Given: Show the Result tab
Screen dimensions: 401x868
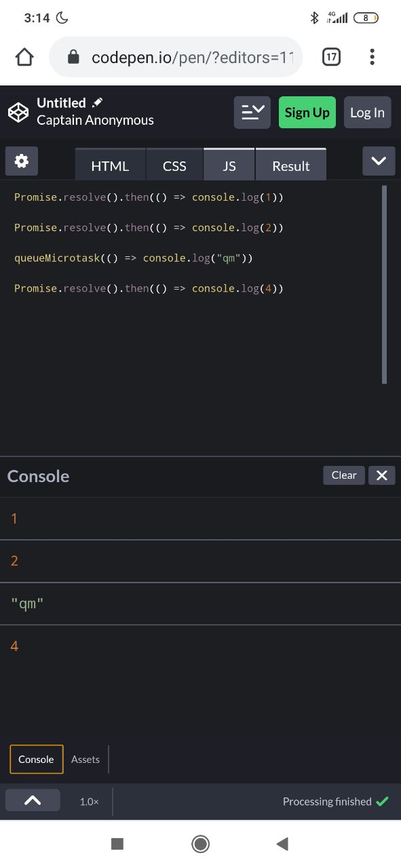Looking at the screenshot, I should (291, 165).
